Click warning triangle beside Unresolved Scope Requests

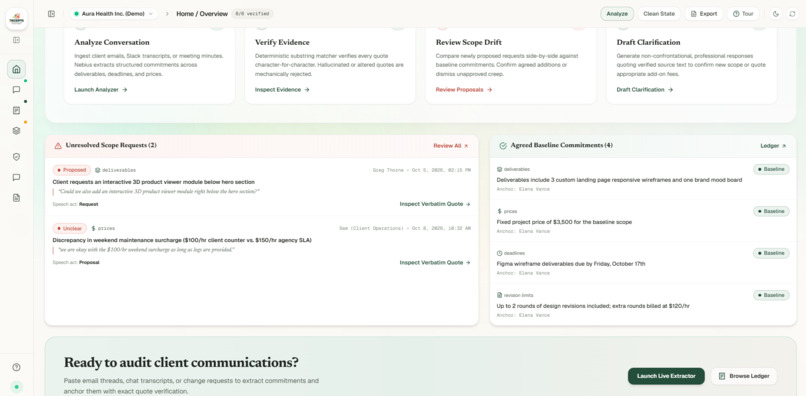click(x=58, y=146)
